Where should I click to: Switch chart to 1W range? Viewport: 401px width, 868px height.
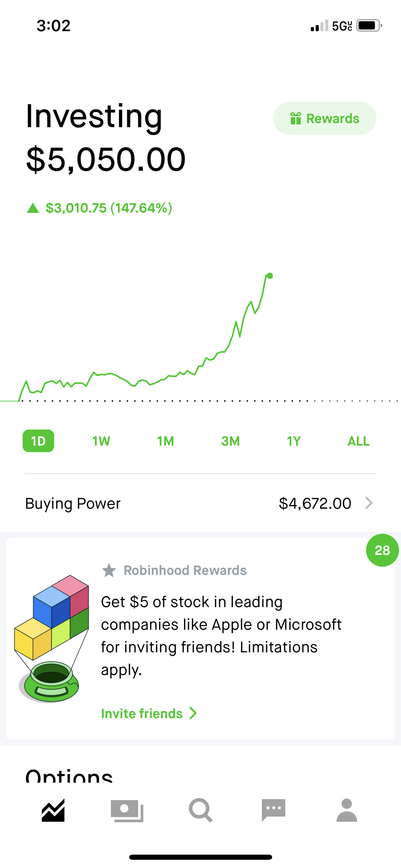(x=101, y=441)
